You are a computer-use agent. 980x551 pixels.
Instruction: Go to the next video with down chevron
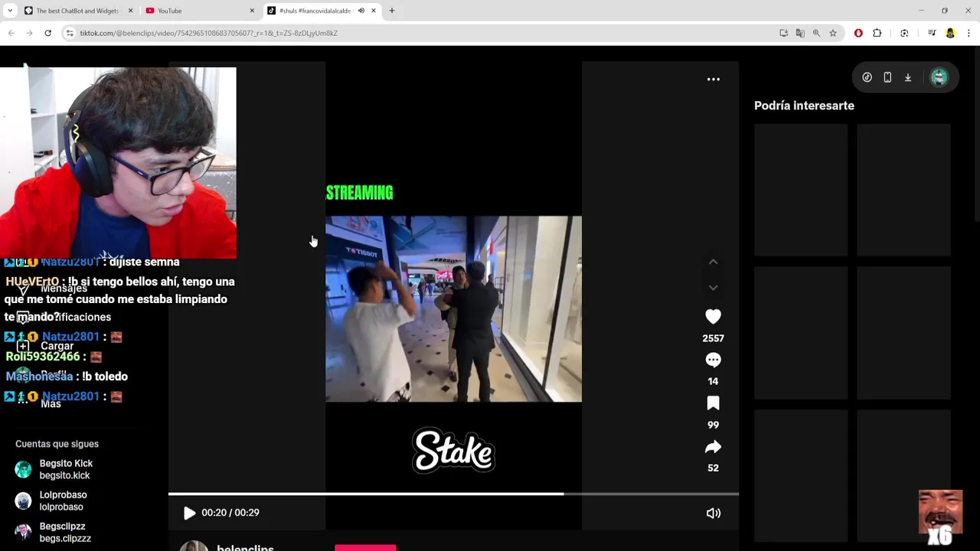tap(713, 288)
